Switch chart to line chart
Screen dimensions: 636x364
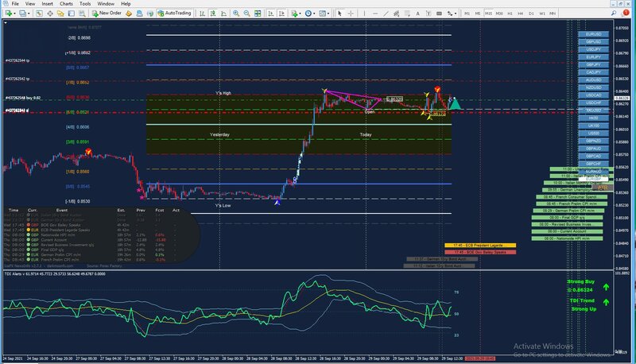[223, 14]
